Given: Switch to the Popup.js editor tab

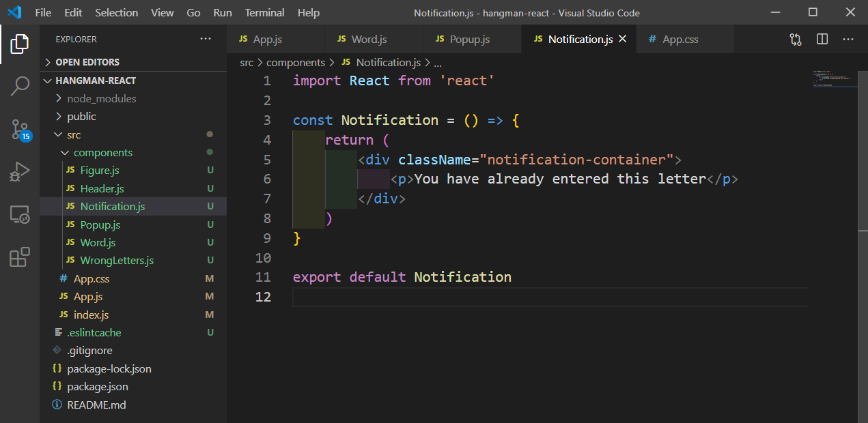Looking at the screenshot, I should tap(473, 39).
